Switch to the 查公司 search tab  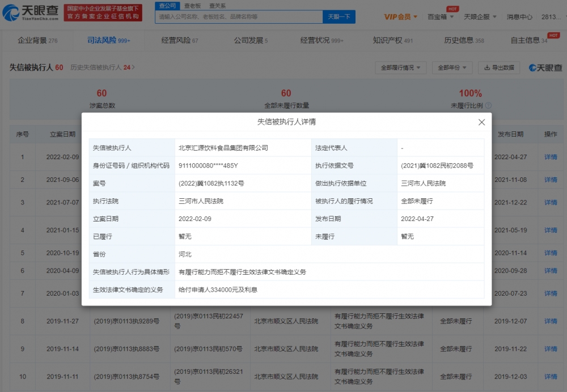point(167,6)
